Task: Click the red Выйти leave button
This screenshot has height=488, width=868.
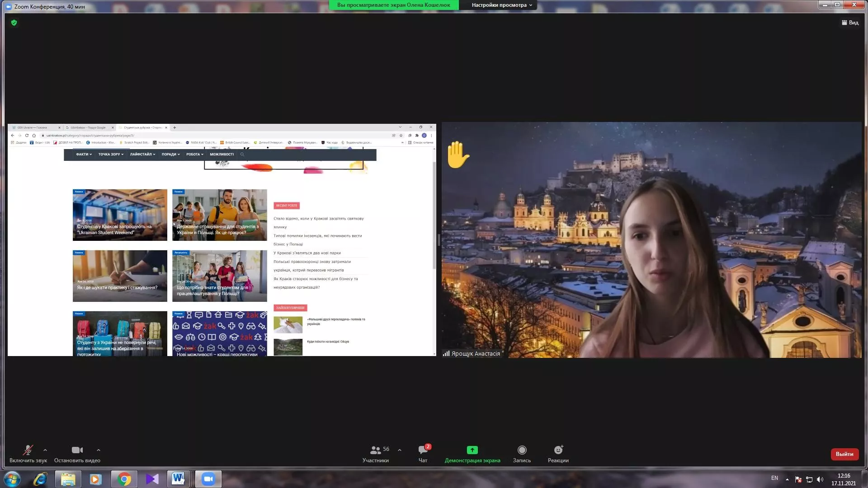Action: point(844,454)
